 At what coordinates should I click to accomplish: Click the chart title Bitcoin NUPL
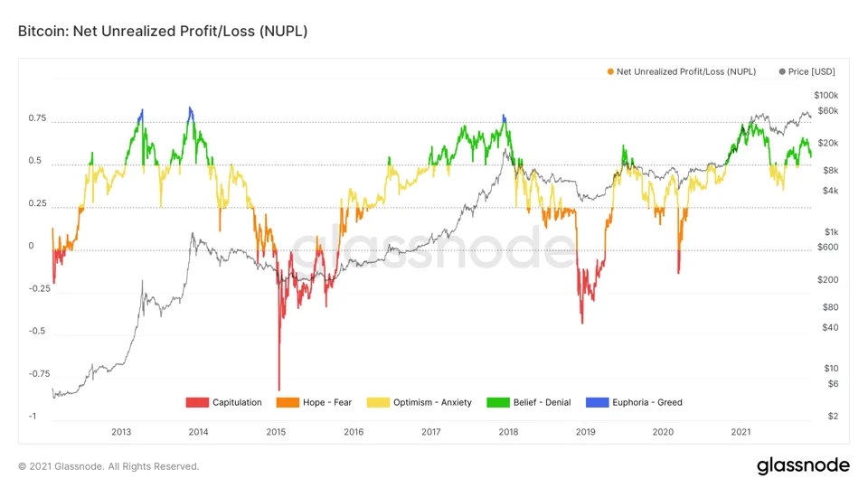pos(163,31)
